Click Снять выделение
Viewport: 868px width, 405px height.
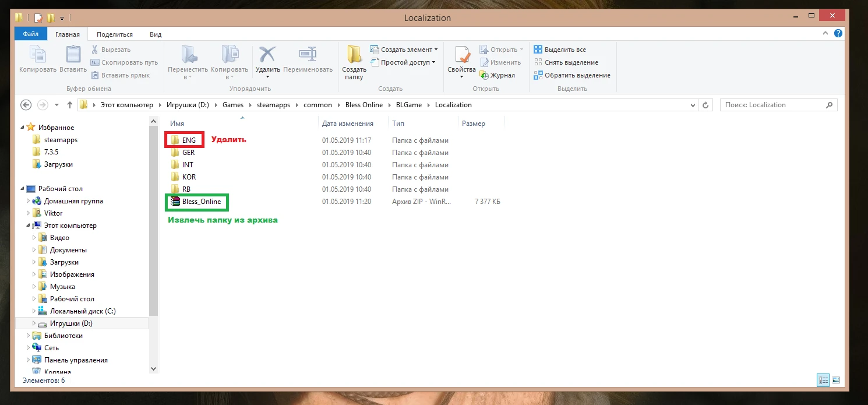[x=566, y=62]
